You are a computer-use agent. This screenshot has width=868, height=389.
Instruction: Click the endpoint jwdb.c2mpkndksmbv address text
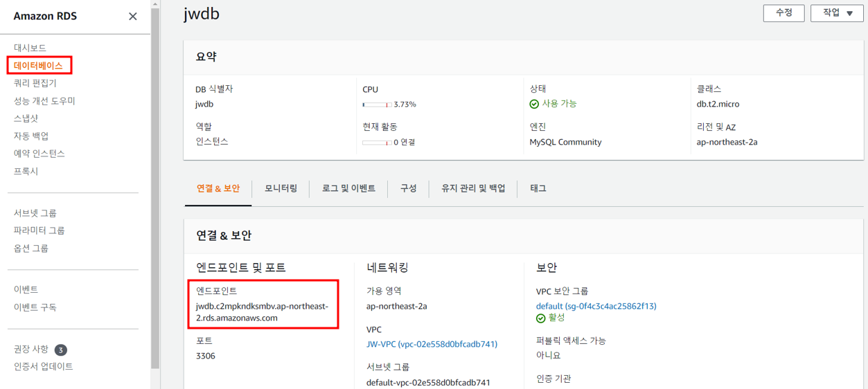[263, 312]
